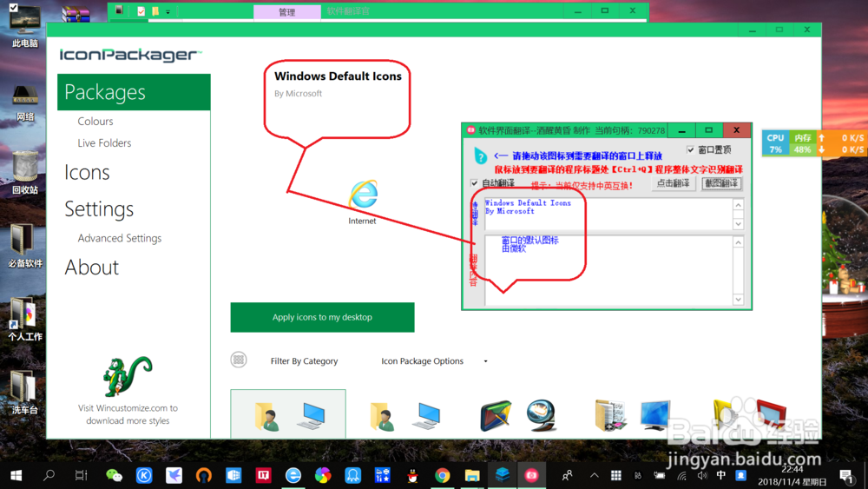This screenshot has width=868, height=489.
Task: Click source box scrollbar down arrow
Action: coord(738,224)
